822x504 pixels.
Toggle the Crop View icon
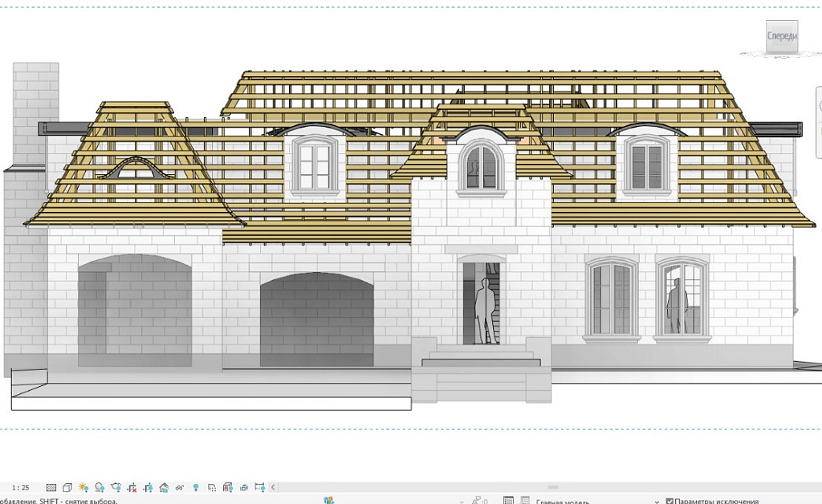(x=132, y=488)
